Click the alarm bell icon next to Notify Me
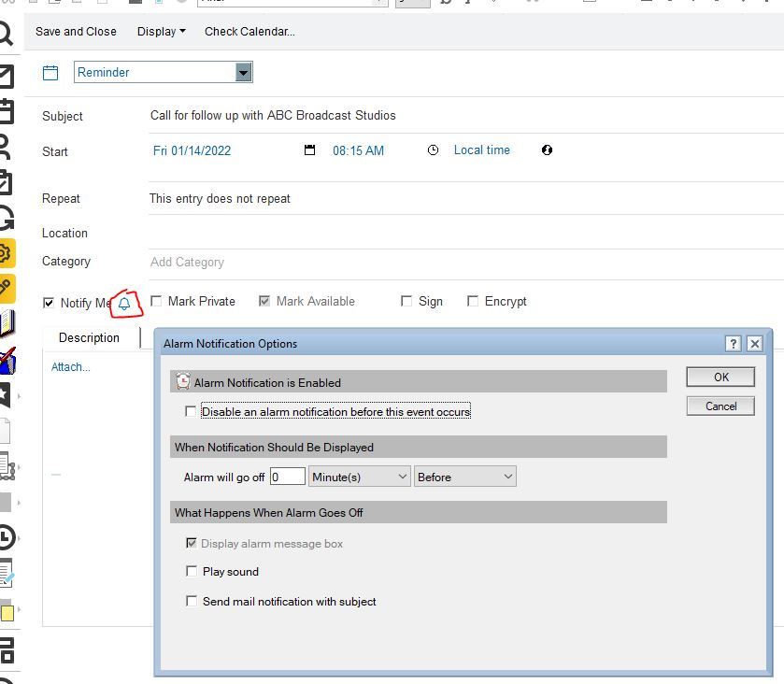The width and height of the screenshot is (784, 684). (124, 304)
